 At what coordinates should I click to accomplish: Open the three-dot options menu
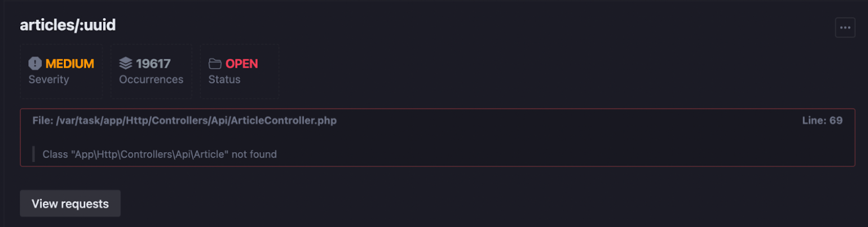tap(845, 27)
